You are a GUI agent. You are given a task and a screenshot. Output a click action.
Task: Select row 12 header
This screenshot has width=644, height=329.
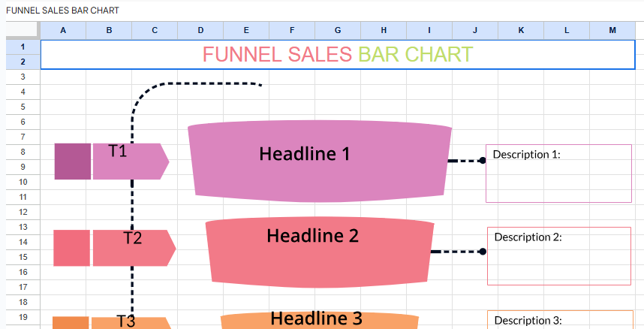pos(23,212)
